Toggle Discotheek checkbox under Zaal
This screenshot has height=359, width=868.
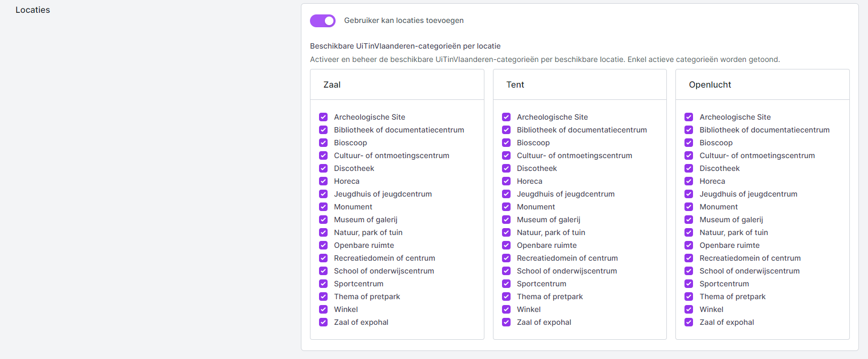click(323, 168)
